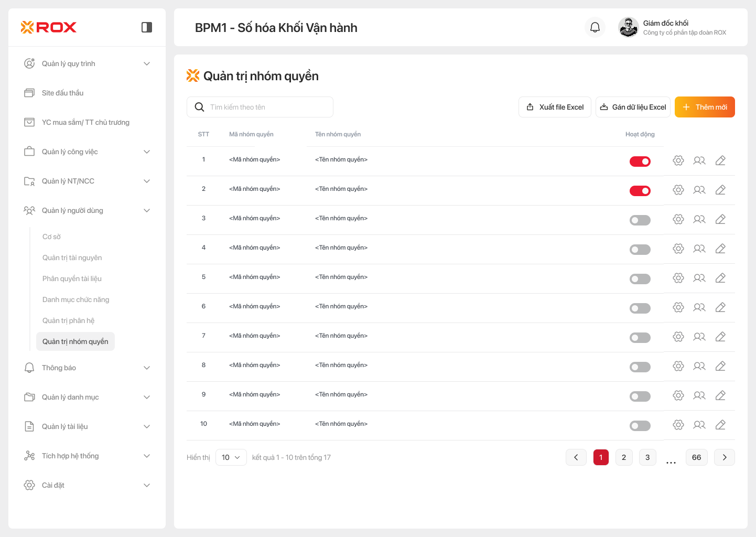Click the notification bell icon in header
Screen dimensions: 756x537
pyautogui.click(x=595, y=27)
